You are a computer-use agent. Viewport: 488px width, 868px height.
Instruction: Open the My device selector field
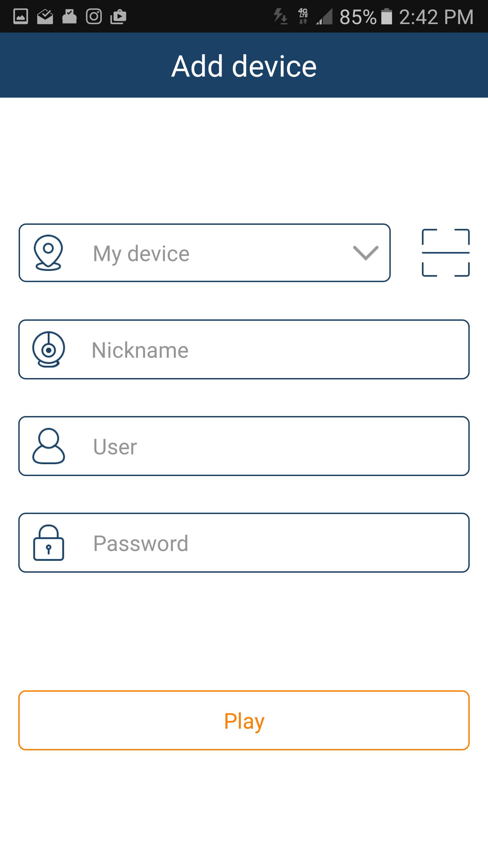205,253
